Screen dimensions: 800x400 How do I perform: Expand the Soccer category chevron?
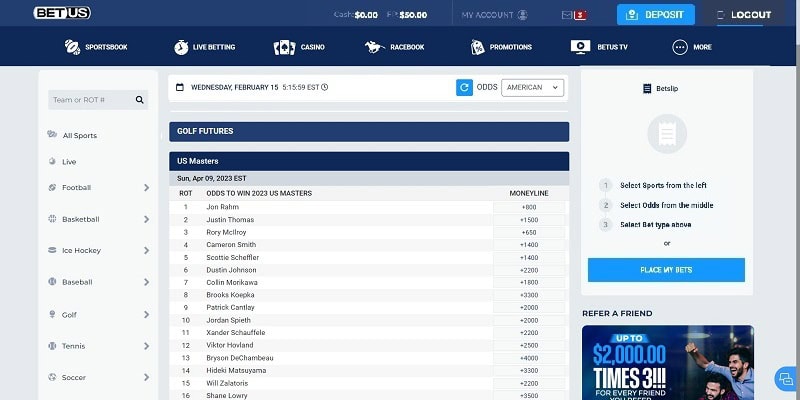click(x=146, y=378)
